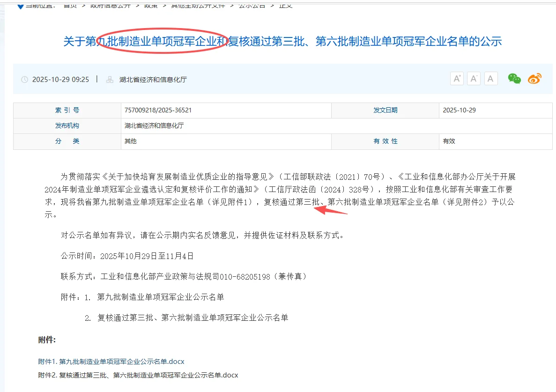The height and width of the screenshot is (392, 556).
Task: Download 附件2 复核通过第三批、第六批公示名单.docx
Action: click(x=138, y=375)
